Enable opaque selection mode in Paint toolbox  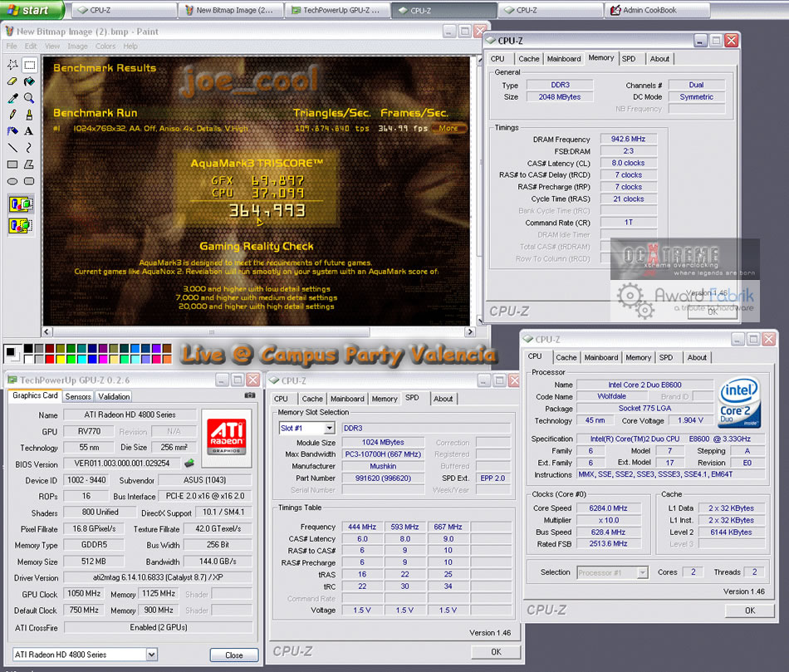(x=21, y=204)
